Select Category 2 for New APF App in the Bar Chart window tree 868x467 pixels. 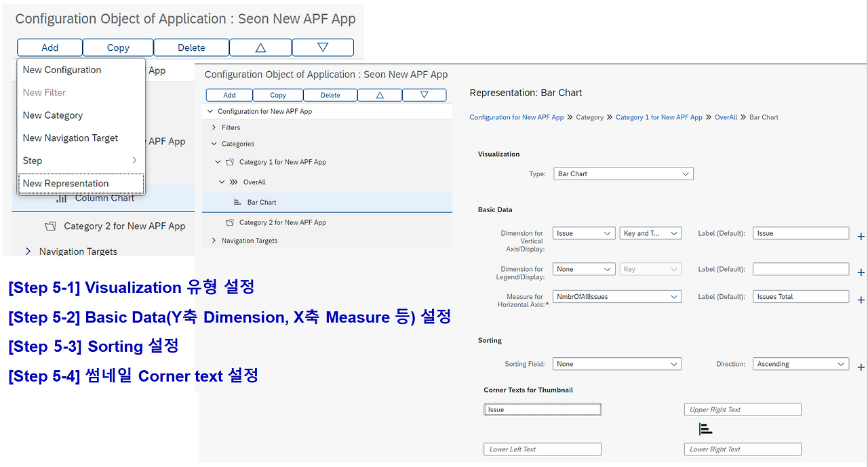click(x=328, y=222)
